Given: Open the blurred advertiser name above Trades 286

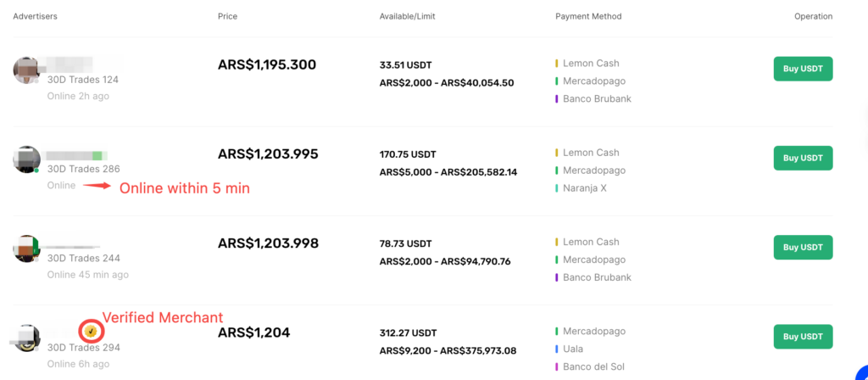Looking at the screenshot, I should click(75, 155).
